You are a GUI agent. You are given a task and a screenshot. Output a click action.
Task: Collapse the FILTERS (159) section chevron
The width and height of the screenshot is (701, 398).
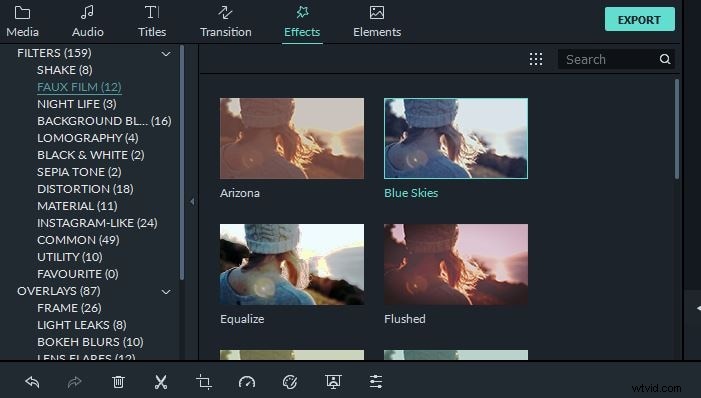(x=166, y=54)
